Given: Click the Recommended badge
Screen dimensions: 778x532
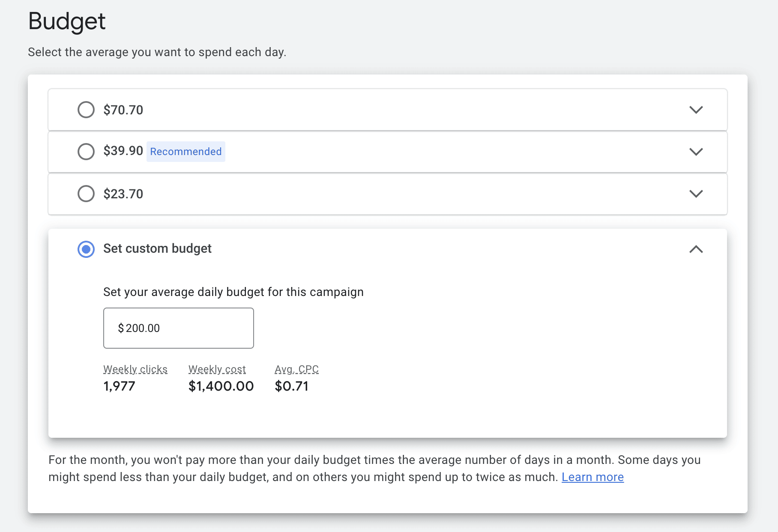Looking at the screenshot, I should pos(186,152).
